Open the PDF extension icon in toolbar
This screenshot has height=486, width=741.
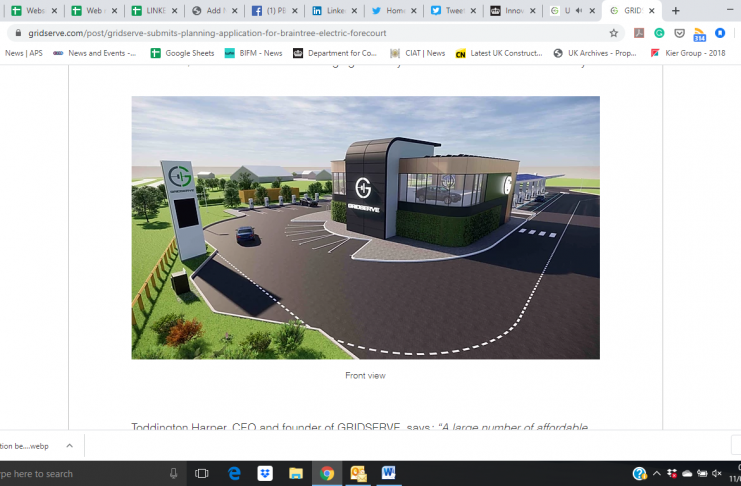point(639,33)
